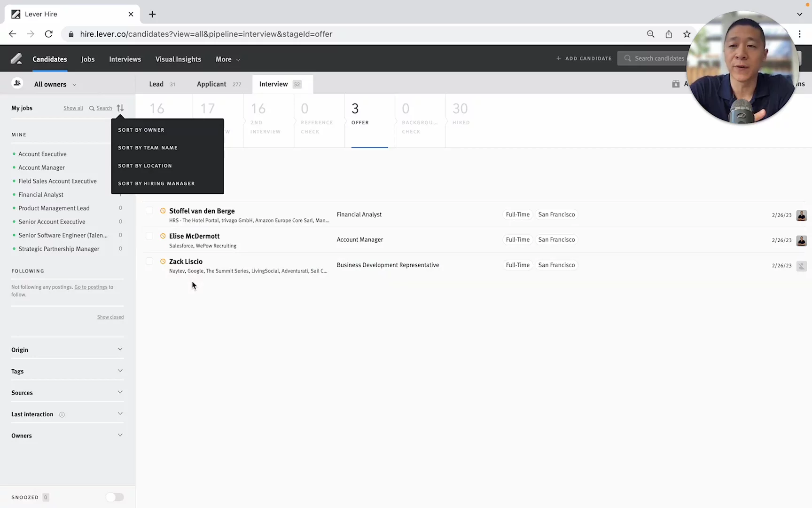
Task: Reload the page with browser refresh icon
Action: click(48, 34)
